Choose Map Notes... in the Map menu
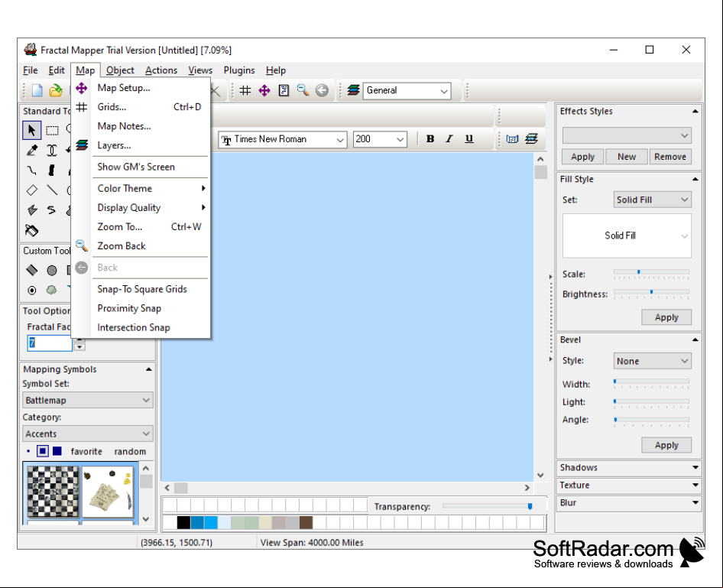This screenshot has width=723, height=588. point(142,126)
